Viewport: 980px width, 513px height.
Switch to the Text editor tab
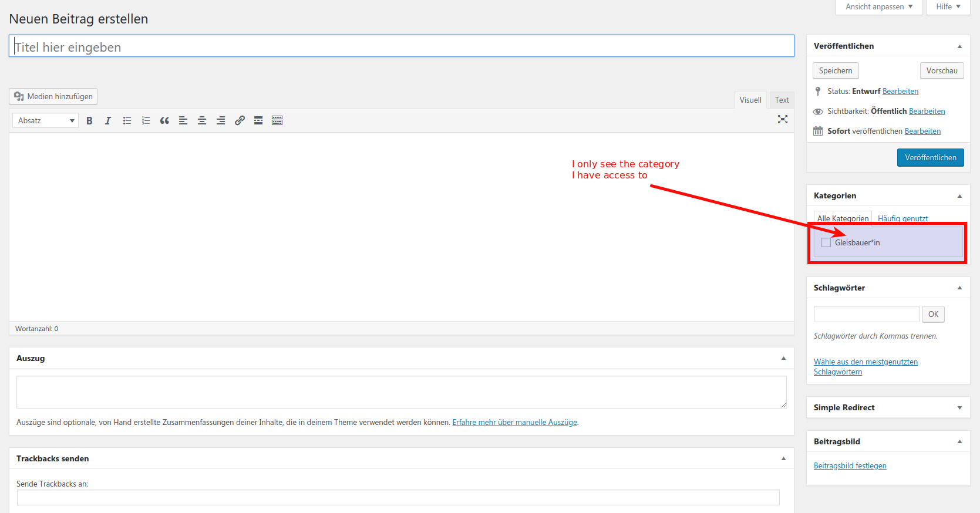(x=782, y=100)
